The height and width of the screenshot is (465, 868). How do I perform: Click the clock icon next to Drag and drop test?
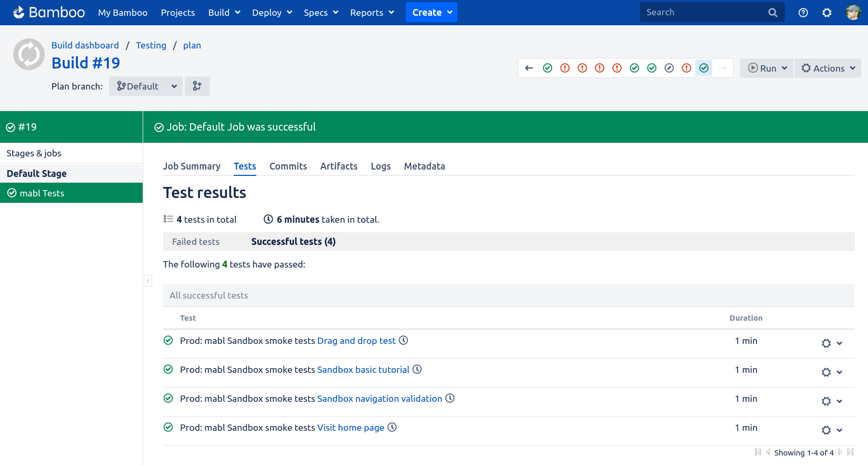click(403, 340)
